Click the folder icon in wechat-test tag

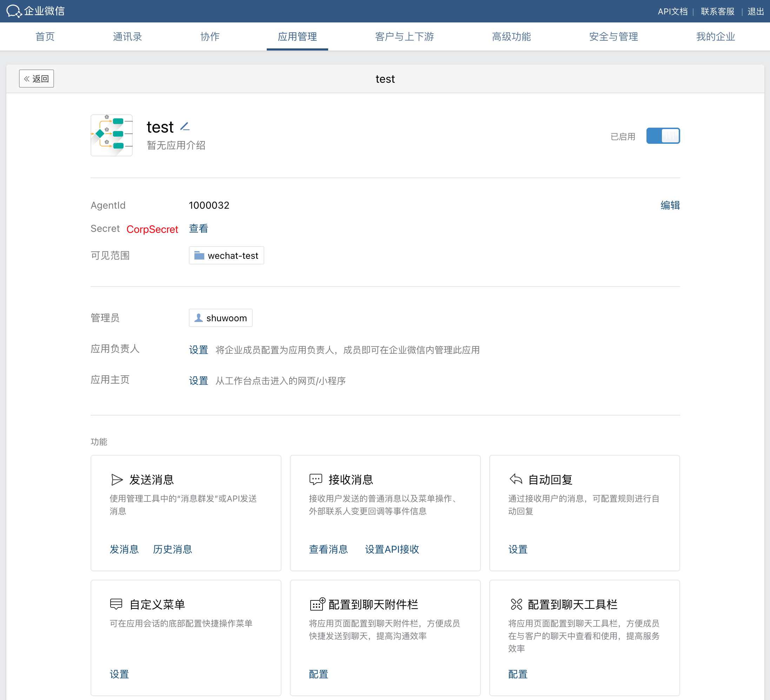[x=199, y=255]
